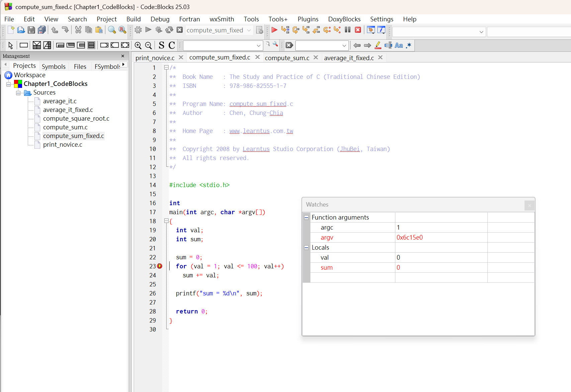Click the Cut scissors icon

point(78,30)
